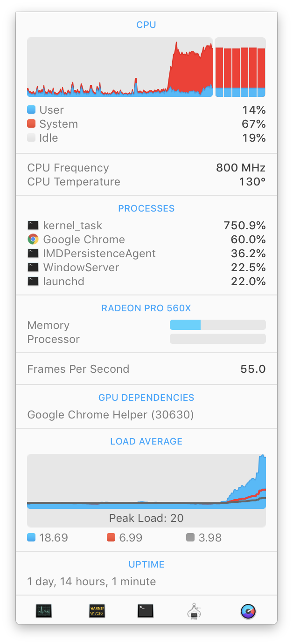Viewport: 293px width, 644px height.
Task: Click the red System legend swatch
Action: (31, 124)
